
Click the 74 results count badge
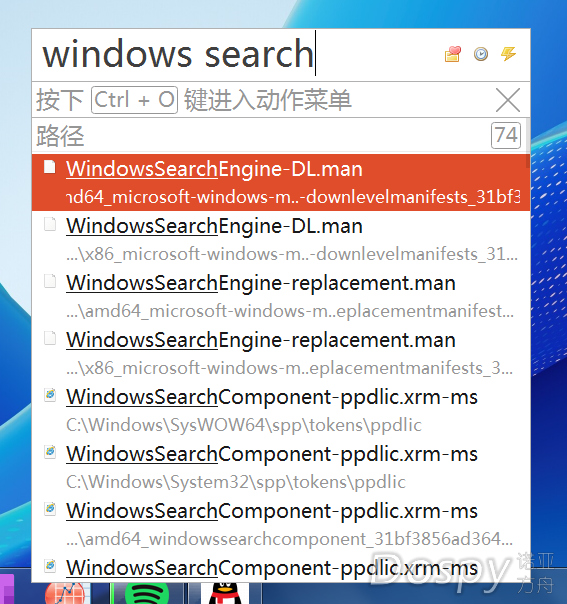click(506, 136)
